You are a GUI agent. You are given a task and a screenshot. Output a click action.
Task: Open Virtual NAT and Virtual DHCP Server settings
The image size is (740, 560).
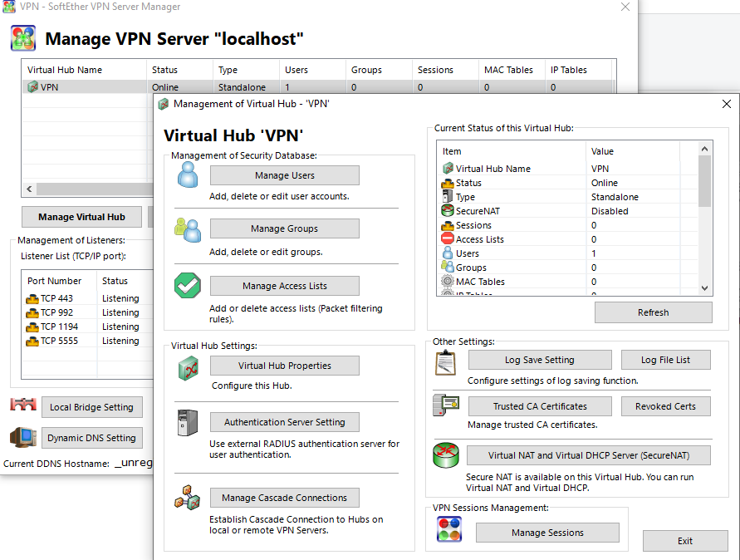tap(589, 455)
